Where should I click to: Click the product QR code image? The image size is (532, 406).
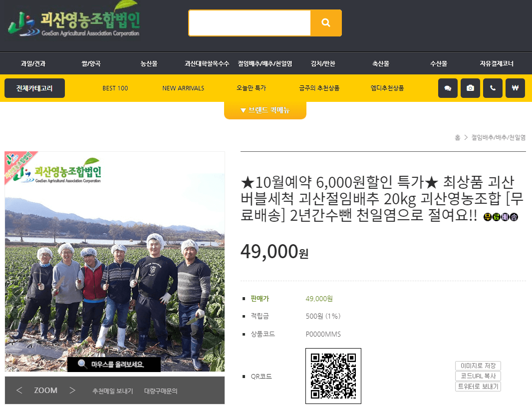[x=333, y=376]
